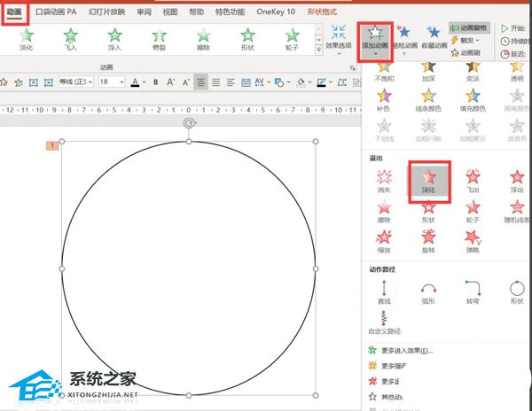The width and height of the screenshot is (532, 411).
Task: Select the 缩放 exit effect
Action: [x=384, y=242]
